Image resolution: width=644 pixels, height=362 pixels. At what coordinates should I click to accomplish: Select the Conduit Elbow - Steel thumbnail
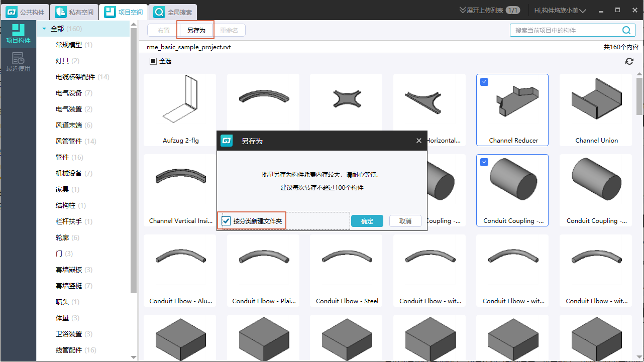(x=346, y=271)
